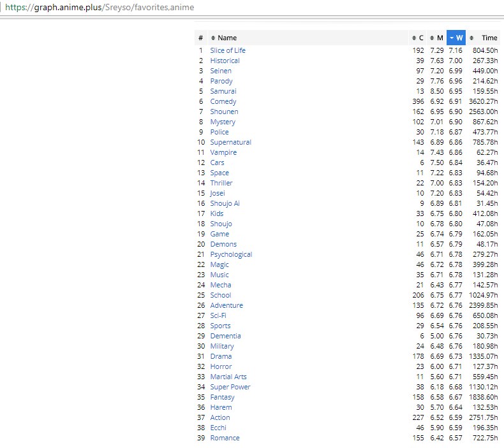Image resolution: width=504 pixels, height=448 pixels.
Task: Toggle the highlighted W column sort
Action: [x=456, y=38]
